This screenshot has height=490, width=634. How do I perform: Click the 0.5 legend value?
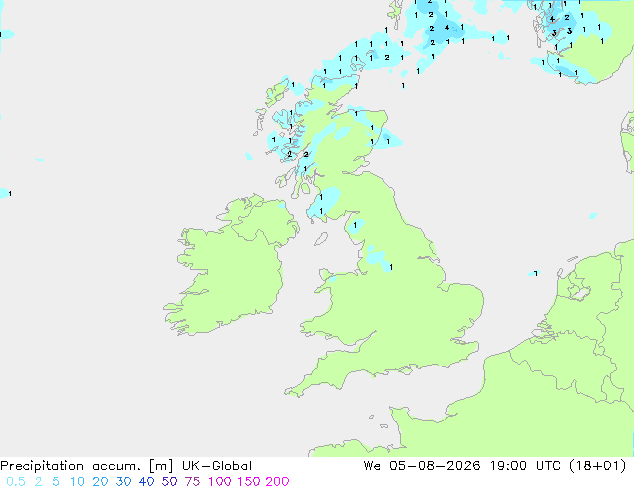(x=16, y=482)
